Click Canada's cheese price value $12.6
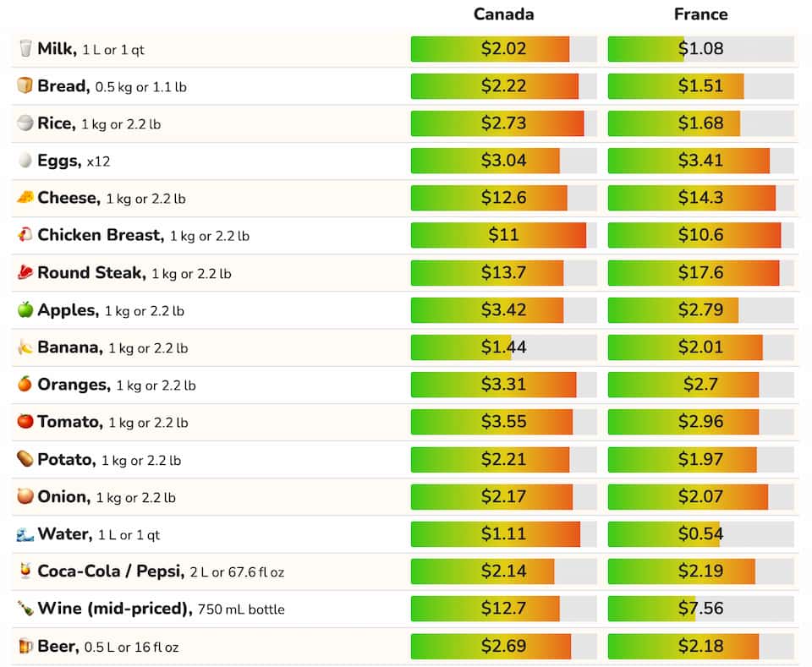The image size is (812, 667). tap(503, 198)
